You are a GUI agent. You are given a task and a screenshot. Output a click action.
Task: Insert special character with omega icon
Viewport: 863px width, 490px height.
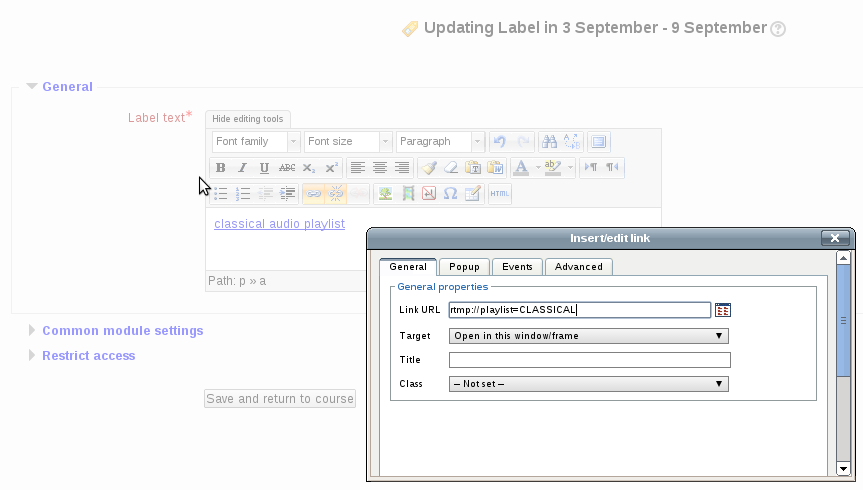point(451,194)
